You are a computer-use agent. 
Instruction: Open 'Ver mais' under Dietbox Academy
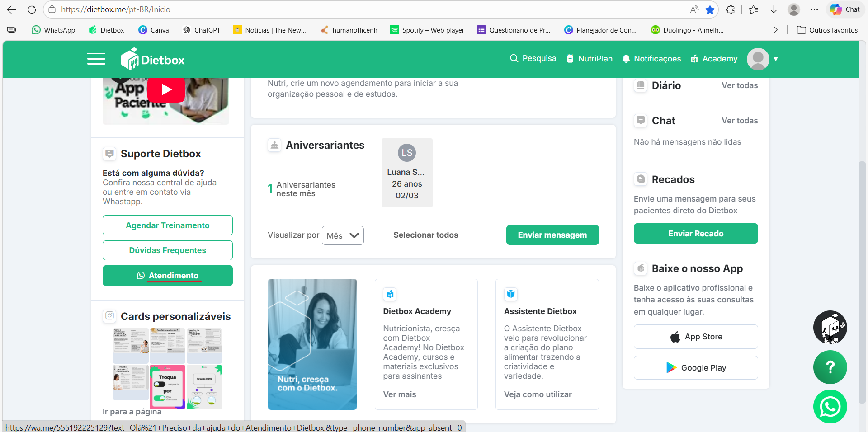click(x=400, y=394)
